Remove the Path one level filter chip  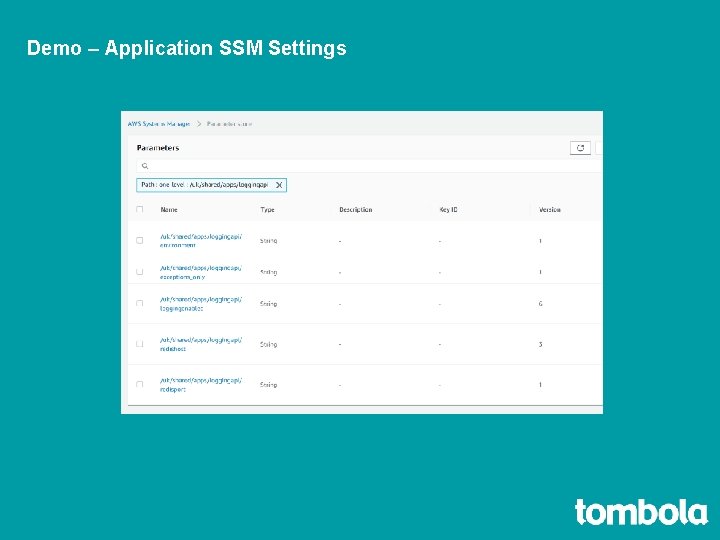(279, 185)
